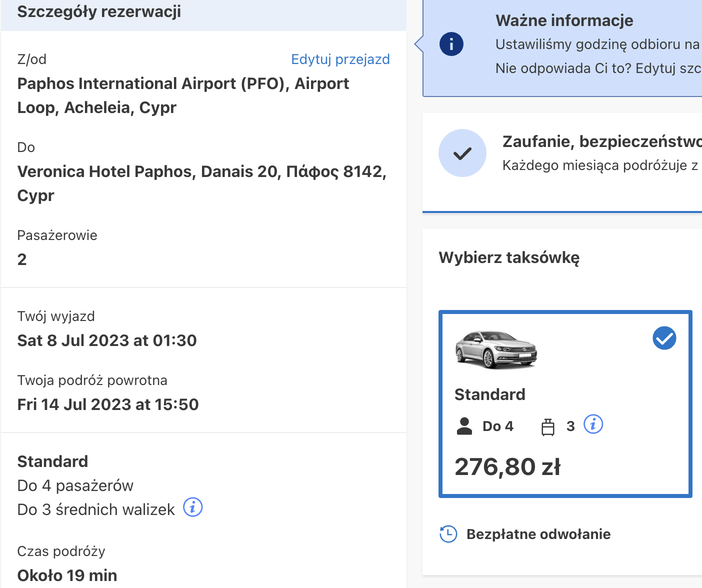702x588 pixels.
Task: Click 'Zaufanie, bezpieczeństwo' heading
Action: tap(602, 141)
